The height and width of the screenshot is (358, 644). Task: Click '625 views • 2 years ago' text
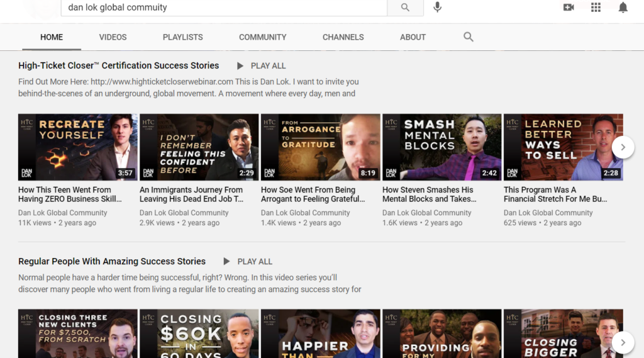[x=543, y=223]
